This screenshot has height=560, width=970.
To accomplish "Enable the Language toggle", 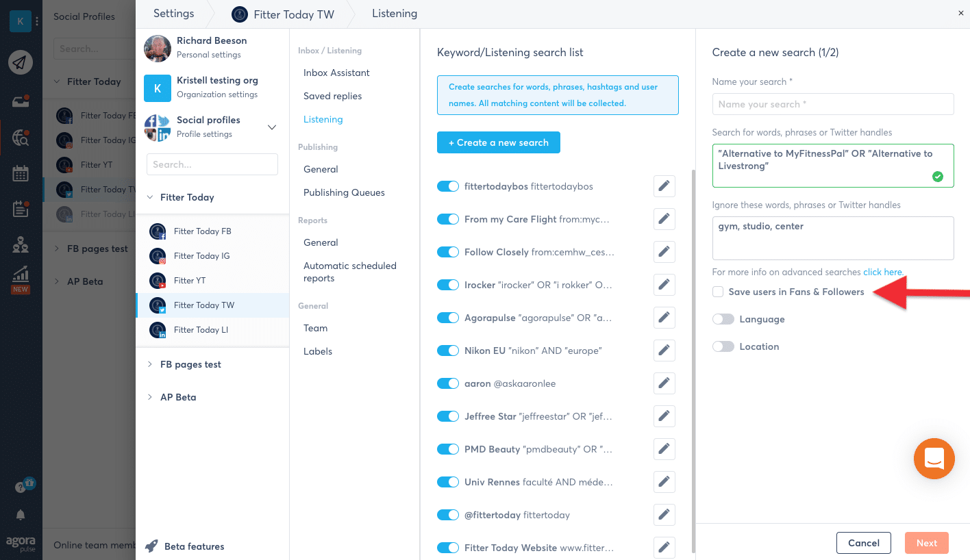I will coord(723,319).
